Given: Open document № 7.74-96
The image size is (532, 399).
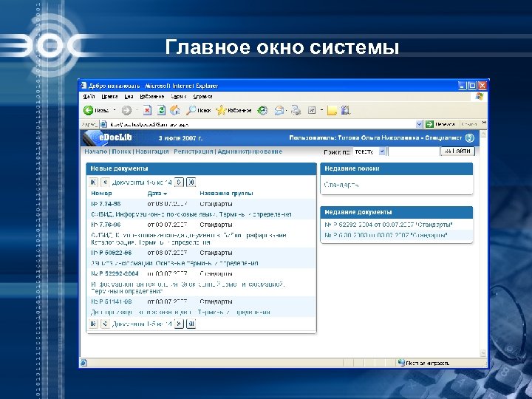Looking at the screenshot, I should point(106,204).
